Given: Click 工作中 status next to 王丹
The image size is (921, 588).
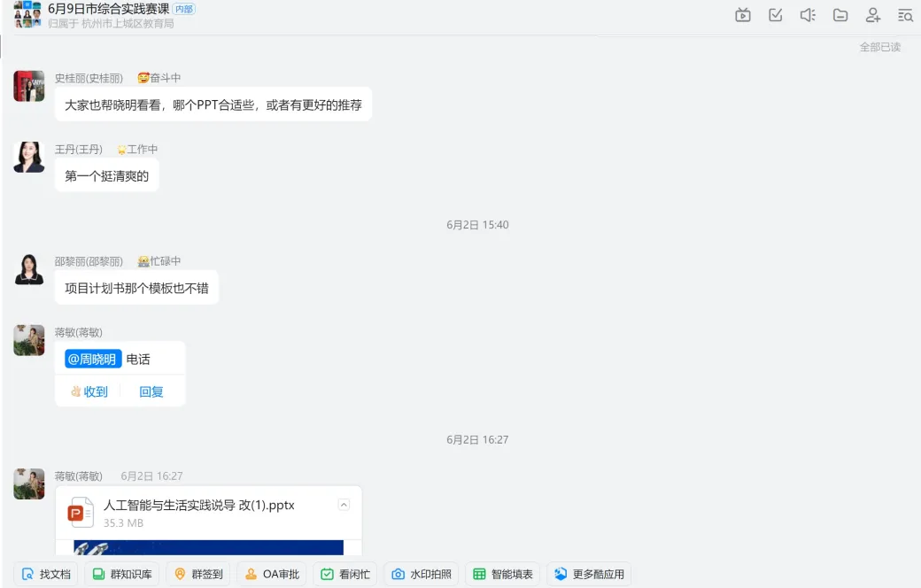Looking at the screenshot, I should click(x=137, y=149).
